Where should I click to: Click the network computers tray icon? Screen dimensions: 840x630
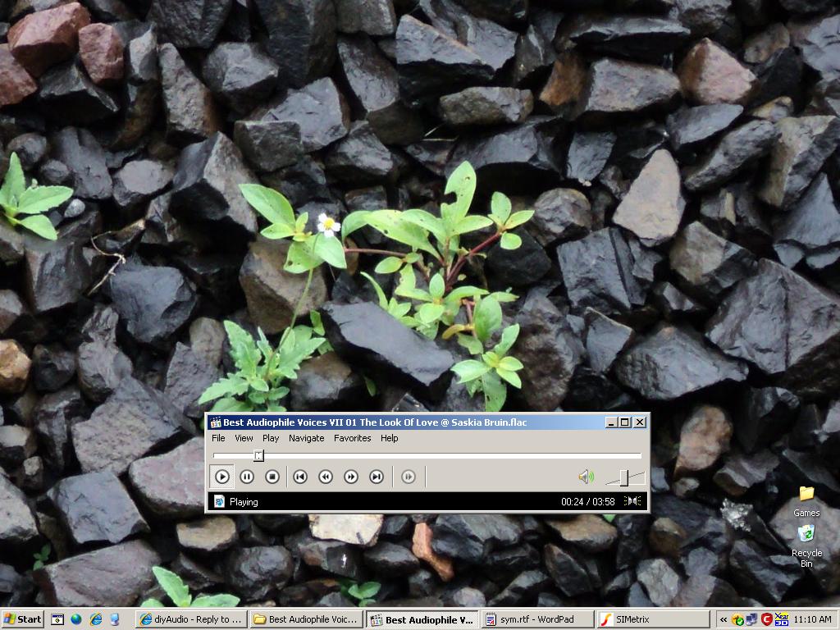(751, 620)
